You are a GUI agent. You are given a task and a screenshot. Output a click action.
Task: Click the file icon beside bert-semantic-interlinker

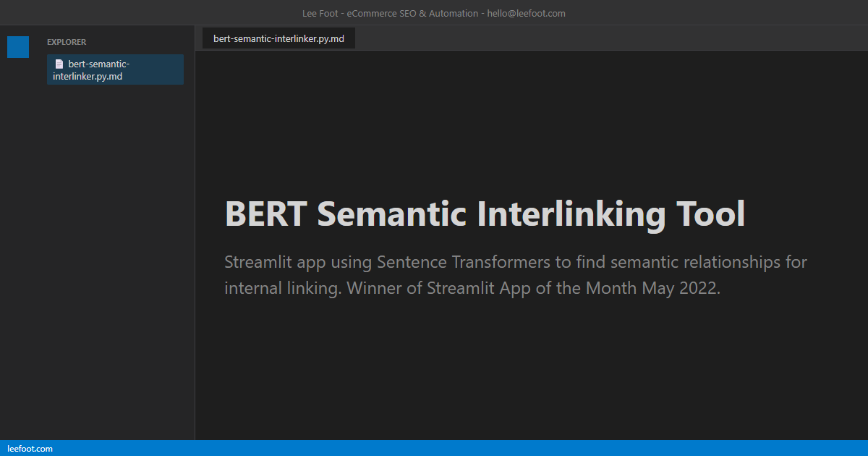59,64
